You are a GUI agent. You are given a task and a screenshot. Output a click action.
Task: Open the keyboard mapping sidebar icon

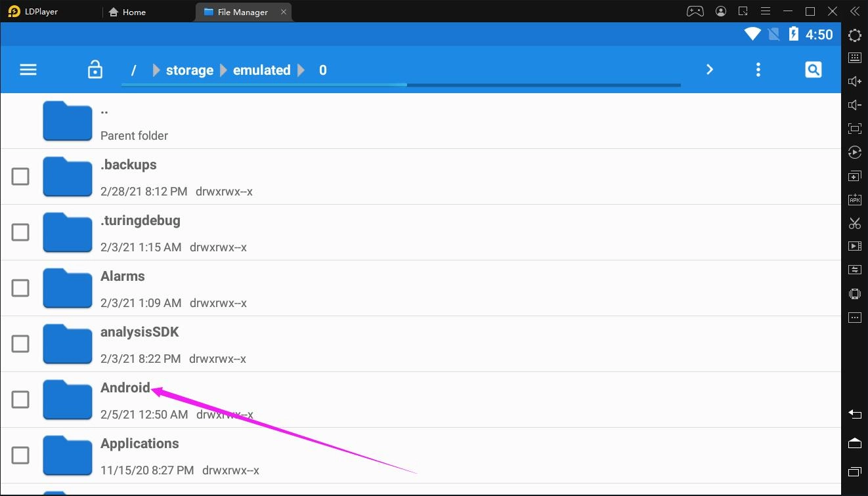click(854, 58)
